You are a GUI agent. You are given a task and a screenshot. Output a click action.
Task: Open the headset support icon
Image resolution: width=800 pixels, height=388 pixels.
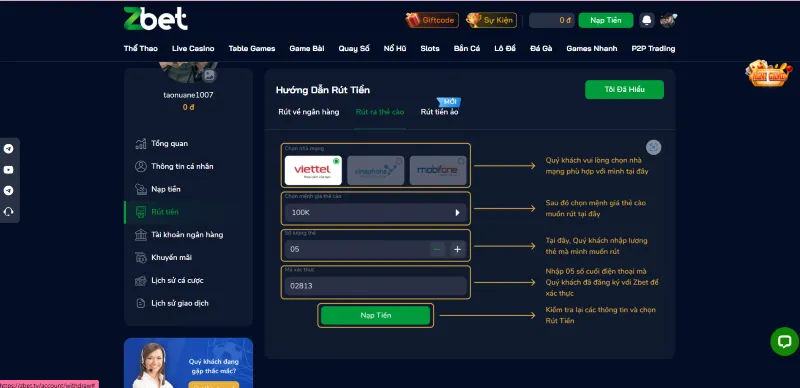9,212
